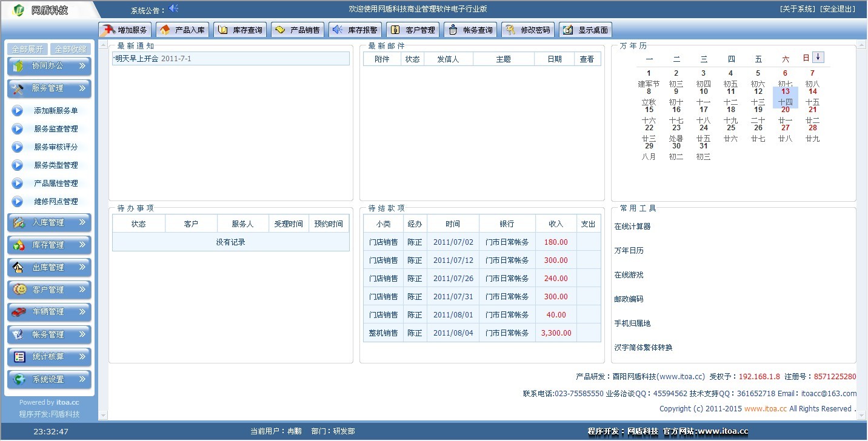Expand the 协同办公 sidebar section
868x441 pixels.
coord(49,66)
